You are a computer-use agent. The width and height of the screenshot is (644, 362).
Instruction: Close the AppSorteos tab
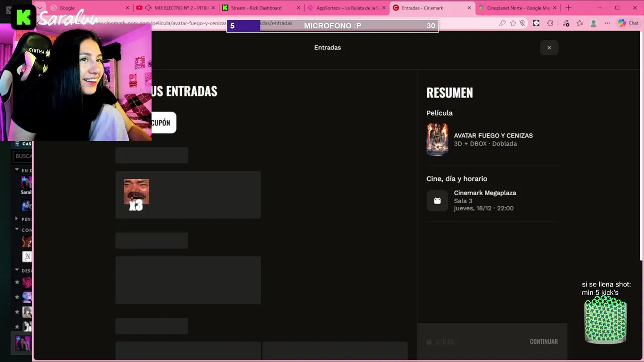click(384, 8)
